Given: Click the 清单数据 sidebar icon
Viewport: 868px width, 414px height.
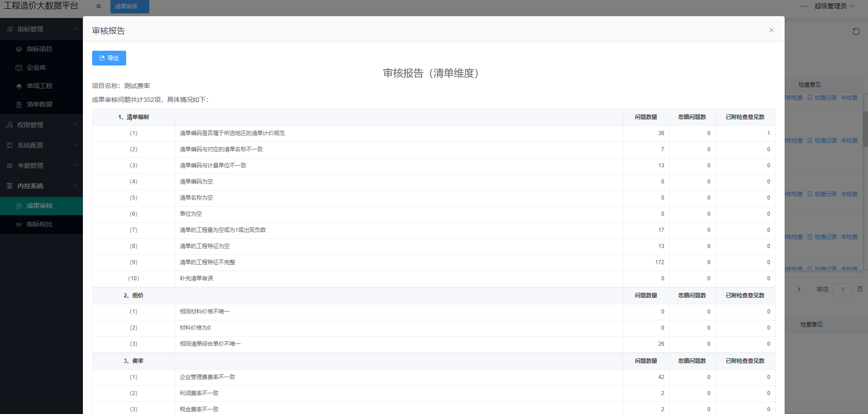Looking at the screenshot, I should [19, 104].
